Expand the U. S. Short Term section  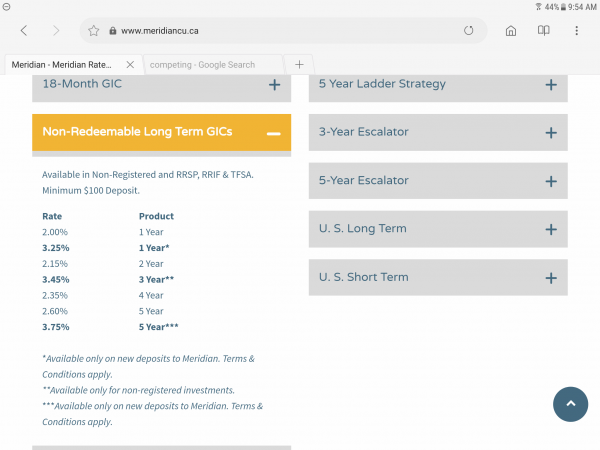(550, 277)
